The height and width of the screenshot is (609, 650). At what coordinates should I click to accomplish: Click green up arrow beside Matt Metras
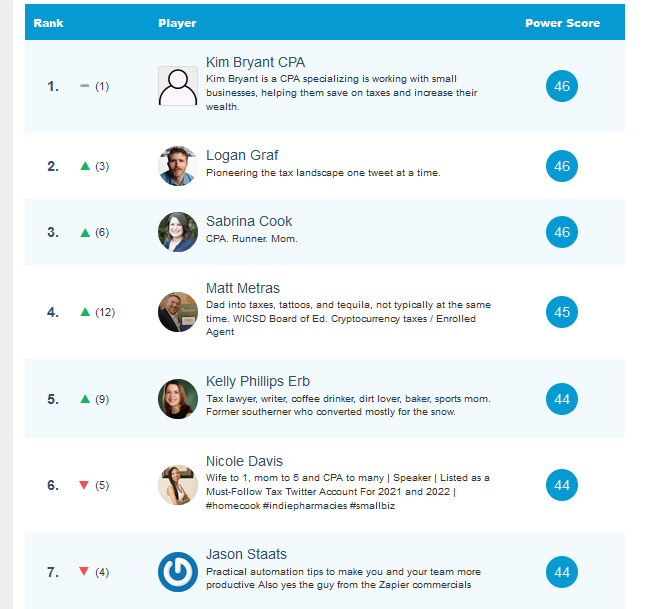(x=85, y=312)
